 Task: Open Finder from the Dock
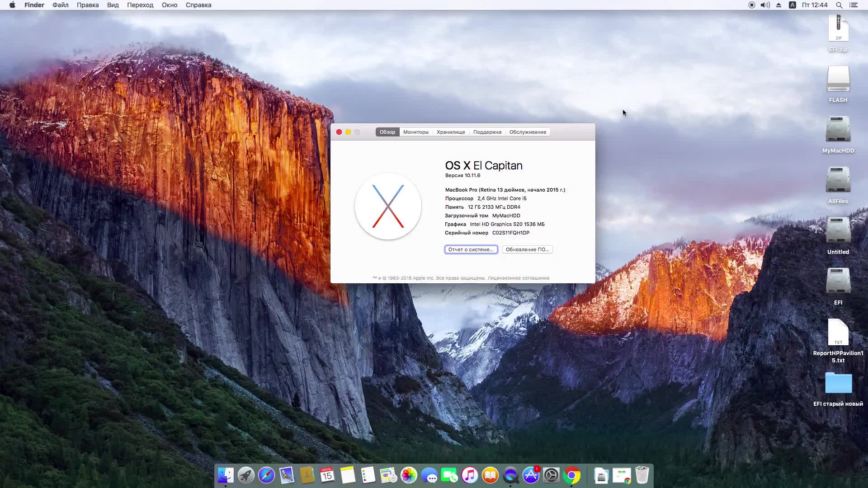click(x=226, y=475)
